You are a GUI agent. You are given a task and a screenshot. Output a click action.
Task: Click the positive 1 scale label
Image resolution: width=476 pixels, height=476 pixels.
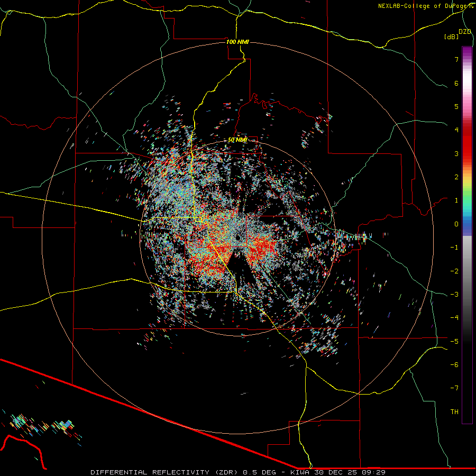(x=456, y=200)
